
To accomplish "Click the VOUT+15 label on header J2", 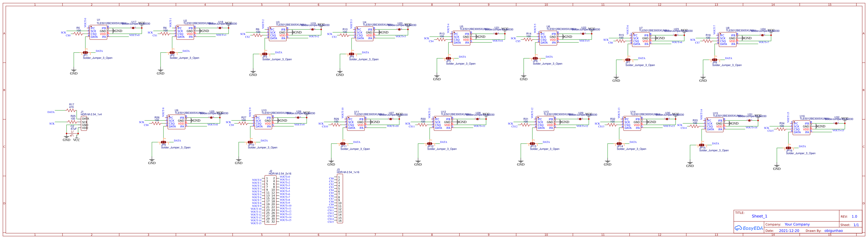I will click(x=285, y=220).
